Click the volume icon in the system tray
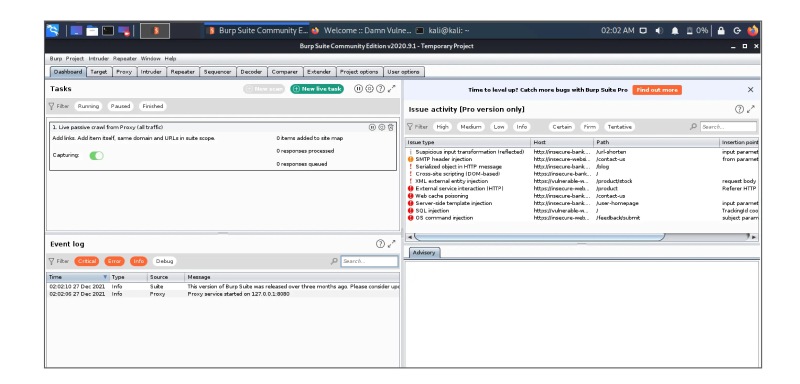800x384 pixels. point(659,31)
